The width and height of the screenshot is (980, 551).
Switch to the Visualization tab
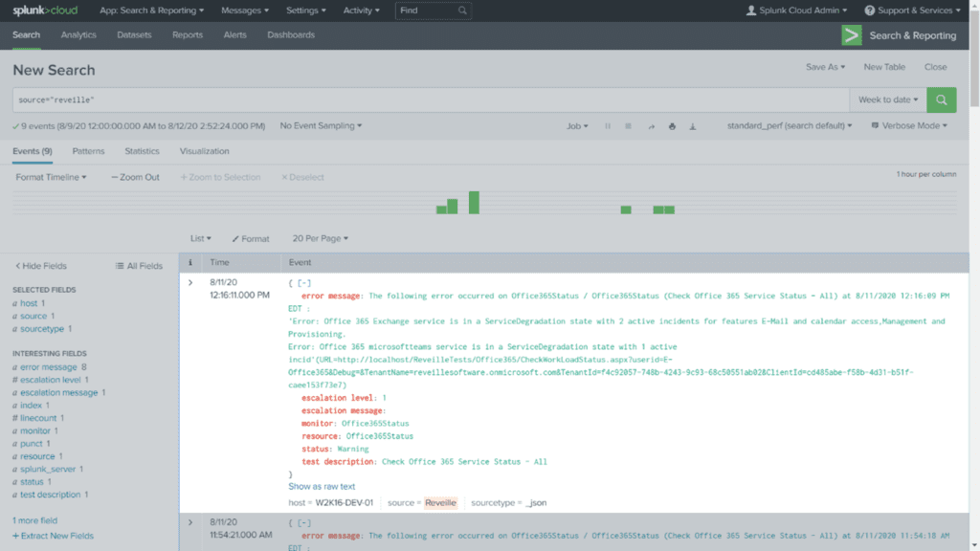(x=205, y=151)
